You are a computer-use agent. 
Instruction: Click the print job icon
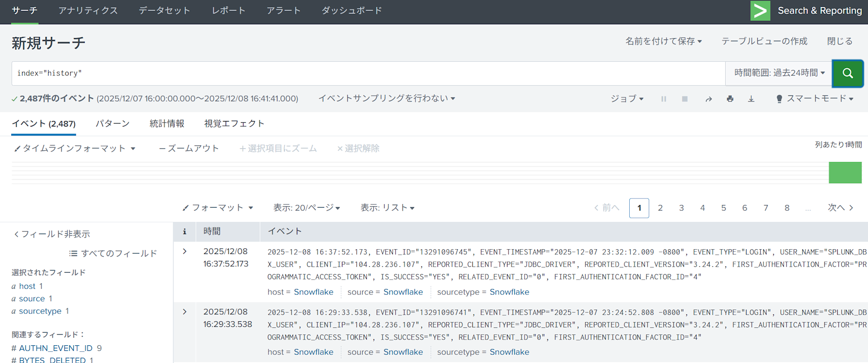pos(730,99)
